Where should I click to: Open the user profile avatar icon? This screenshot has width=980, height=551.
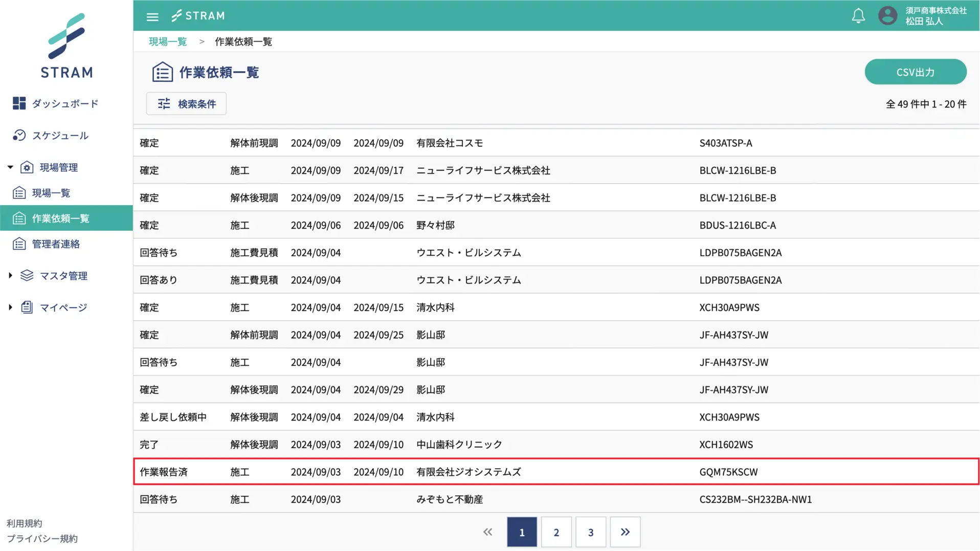click(887, 16)
